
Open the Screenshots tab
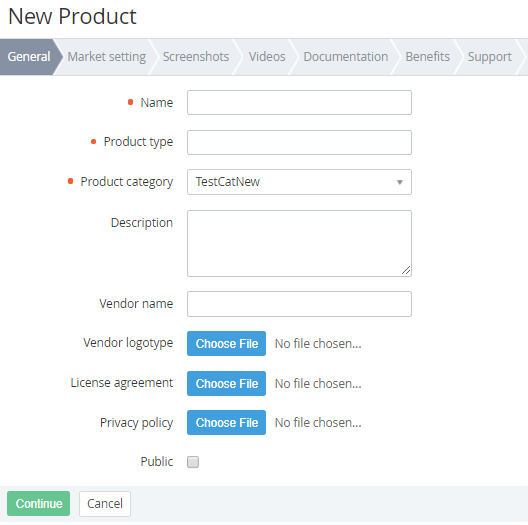(196, 57)
